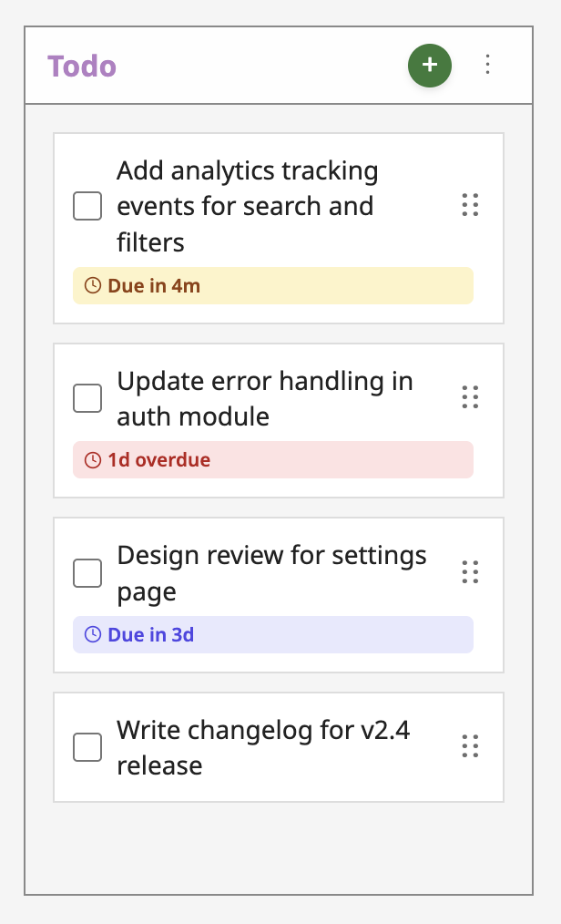
Task: Click the drag handle on the design review task
Action: click(471, 572)
